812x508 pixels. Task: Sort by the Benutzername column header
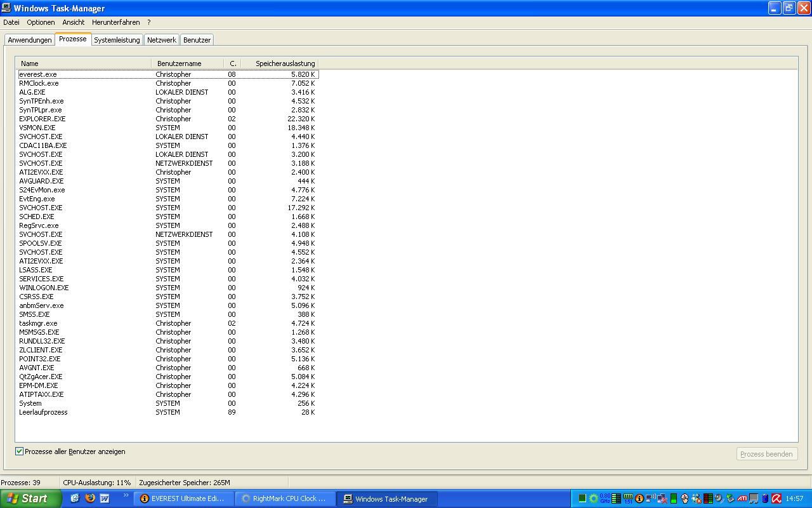[x=188, y=63]
